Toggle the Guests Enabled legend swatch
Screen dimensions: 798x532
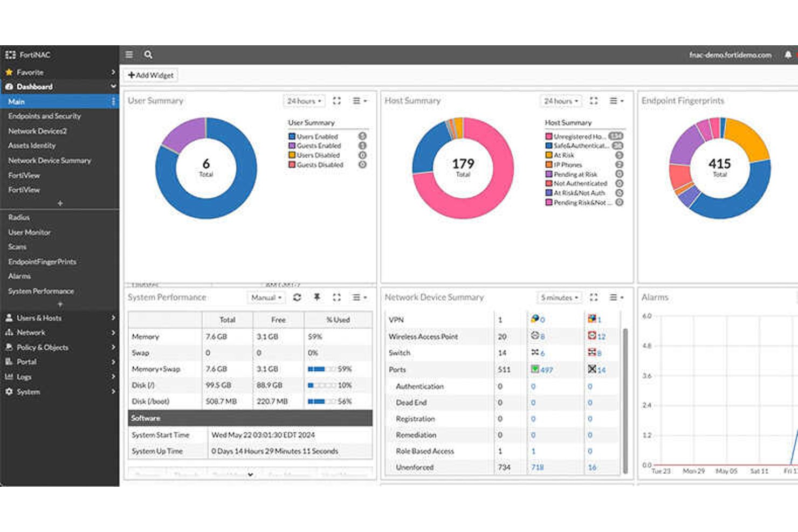(x=292, y=146)
